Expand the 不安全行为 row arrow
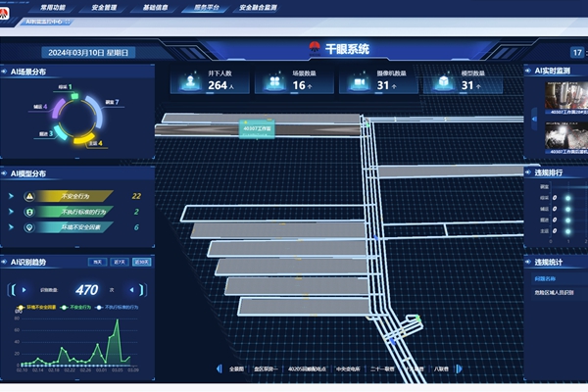Image resolution: width=588 pixels, height=392 pixels. click(x=11, y=196)
